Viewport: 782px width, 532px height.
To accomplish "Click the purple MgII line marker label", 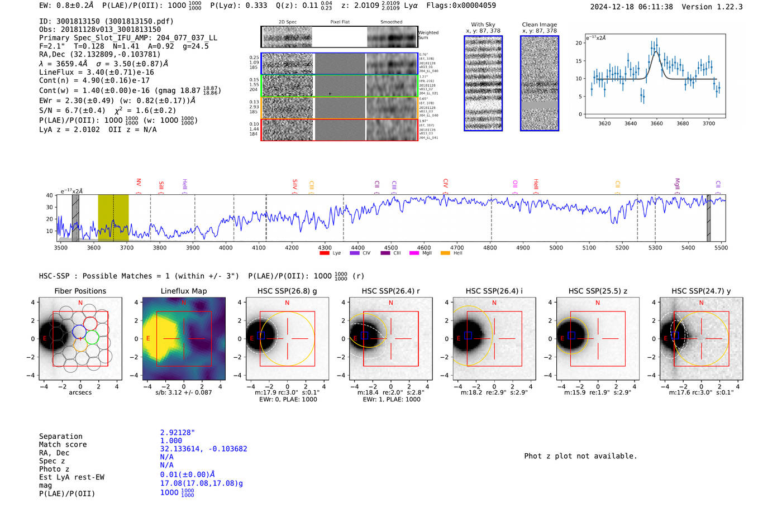I will click(677, 184).
